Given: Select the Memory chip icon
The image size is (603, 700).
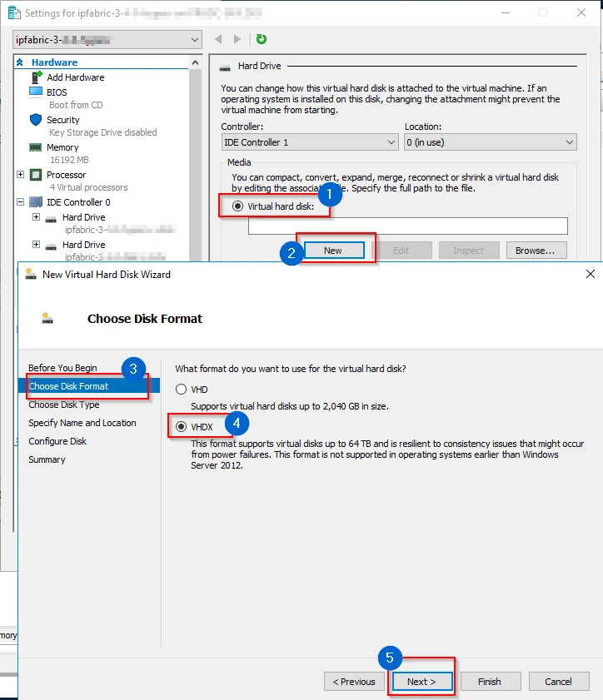Looking at the screenshot, I should (36, 147).
